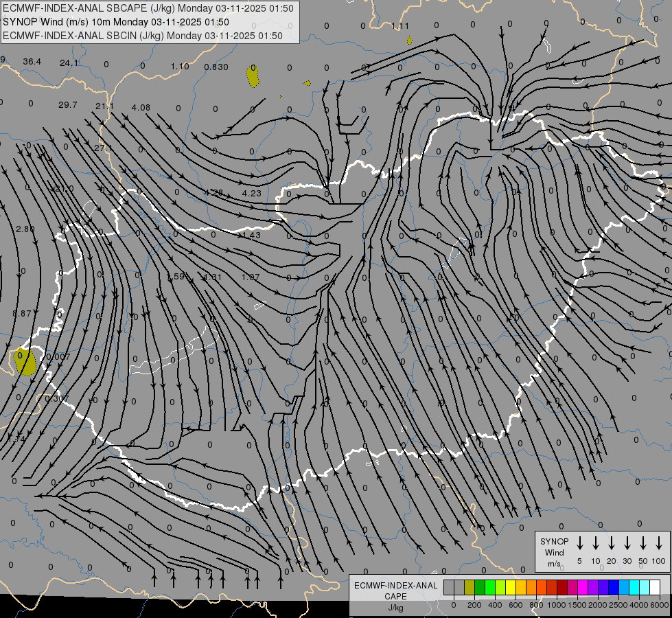
Task: Click the 'ECMWF-INDEX-ANAL CAPE J/kg' legend label
Action: point(395,596)
